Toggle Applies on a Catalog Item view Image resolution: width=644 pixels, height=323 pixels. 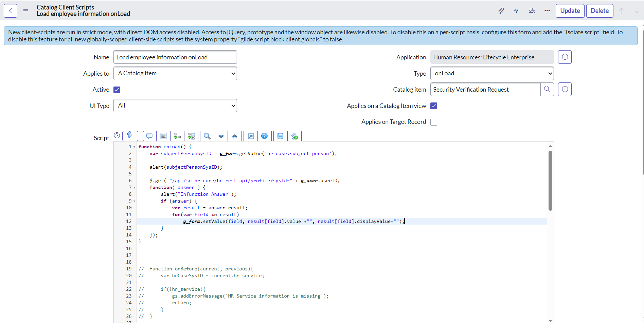tap(434, 106)
